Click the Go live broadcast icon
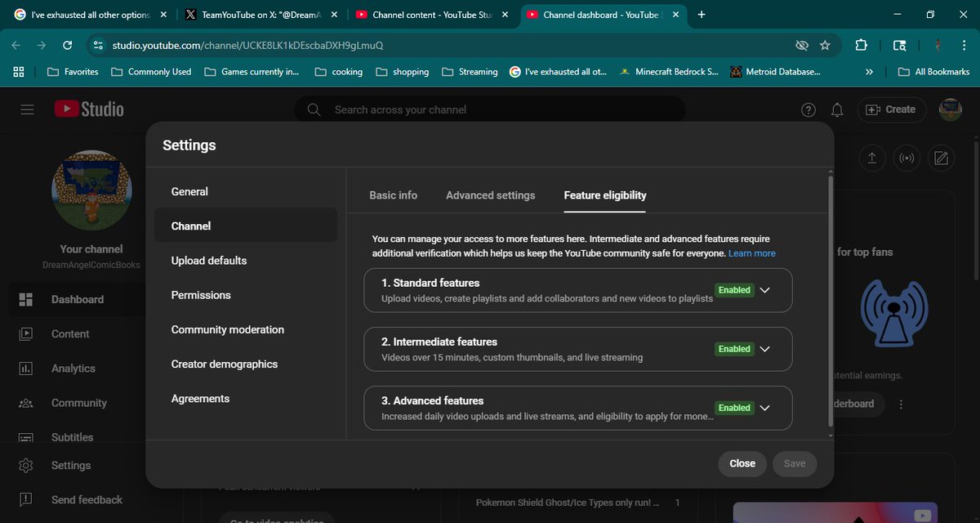 click(906, 158)
